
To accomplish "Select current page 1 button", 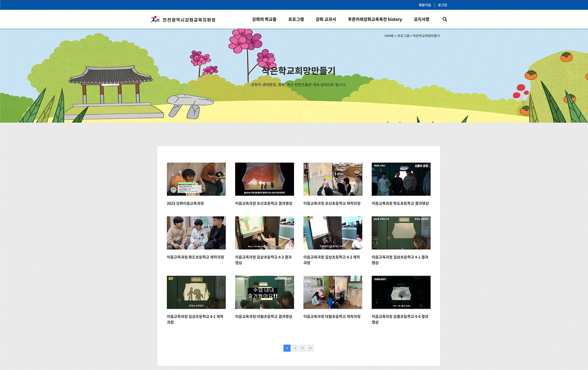I will click(287, 348).
